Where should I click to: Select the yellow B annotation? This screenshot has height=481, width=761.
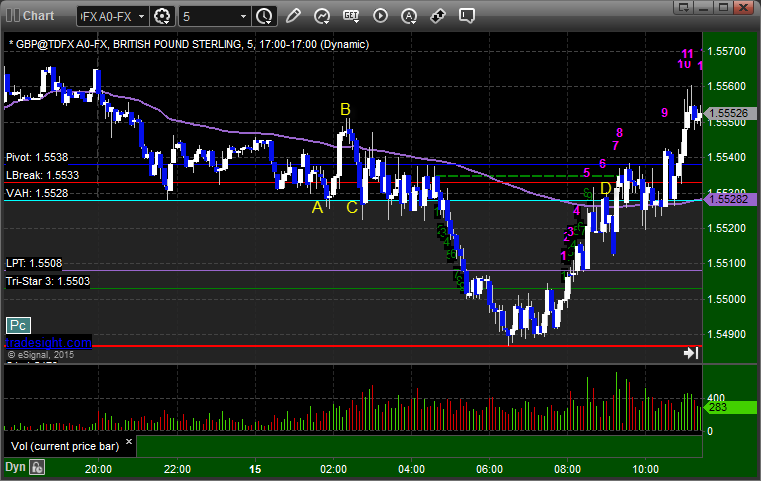345,109
